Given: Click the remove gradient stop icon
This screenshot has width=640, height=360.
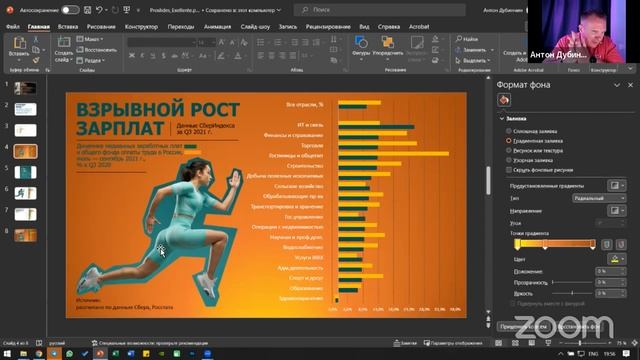Looking at the screenshot, I should click(621, 244).
